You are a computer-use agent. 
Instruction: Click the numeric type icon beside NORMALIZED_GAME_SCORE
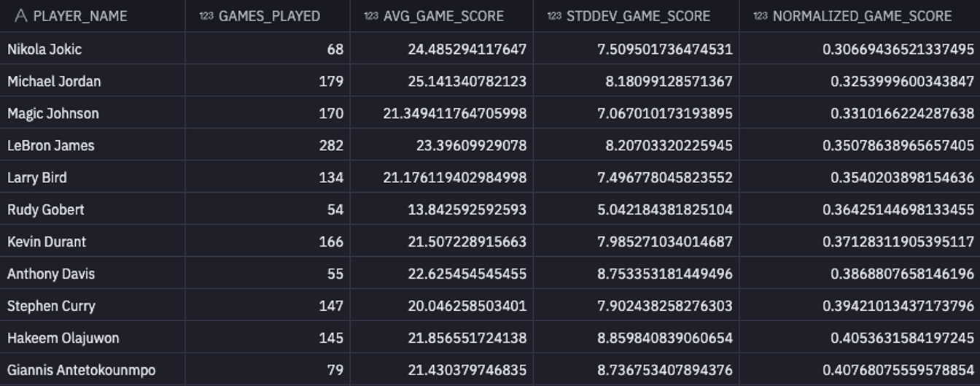click(761, 16)
